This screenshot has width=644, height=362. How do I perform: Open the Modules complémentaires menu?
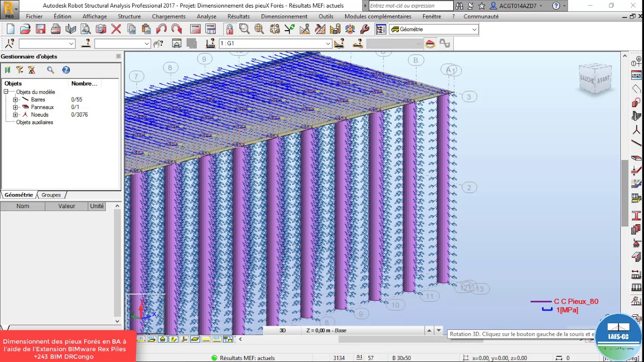coord(378,16)
